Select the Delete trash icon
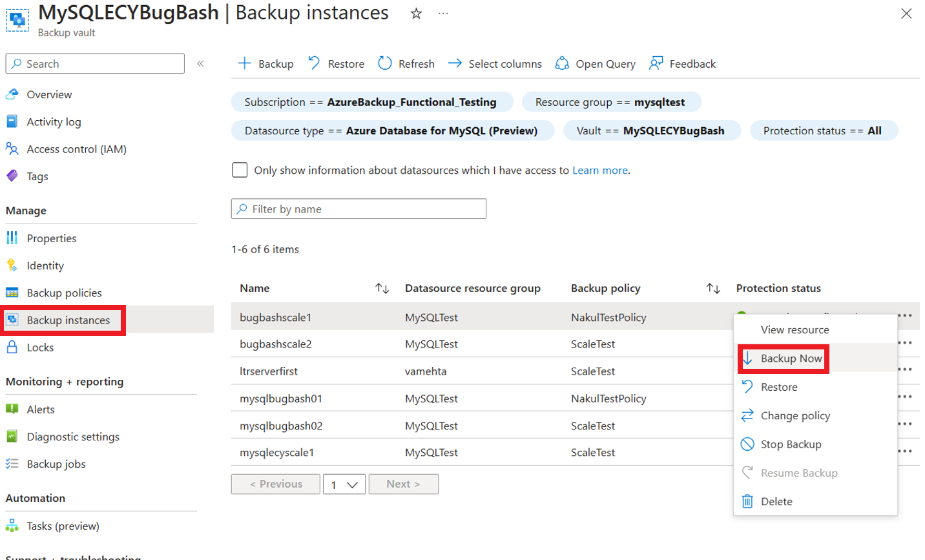 [x=747, y=501]
